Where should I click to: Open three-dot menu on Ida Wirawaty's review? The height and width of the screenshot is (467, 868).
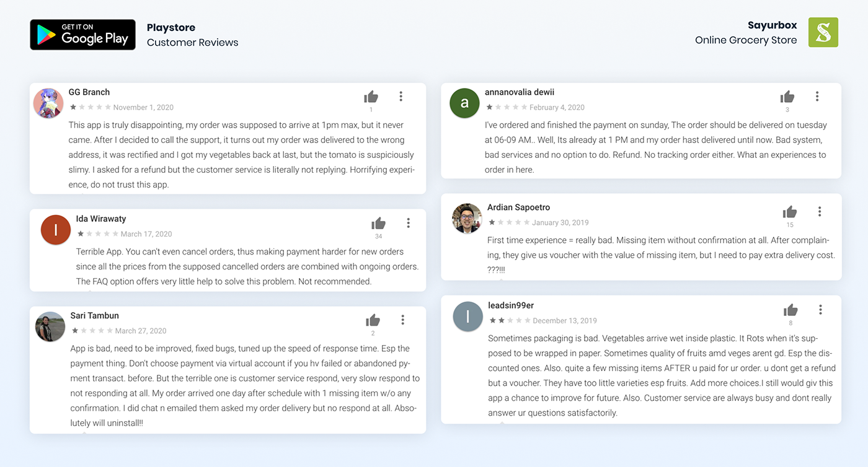408,222
